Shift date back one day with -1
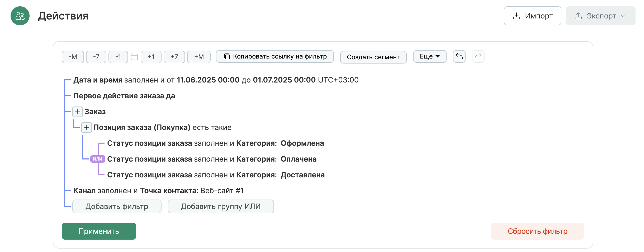The height and width of the screenshot is (252, 644). (x=118, y=57)
